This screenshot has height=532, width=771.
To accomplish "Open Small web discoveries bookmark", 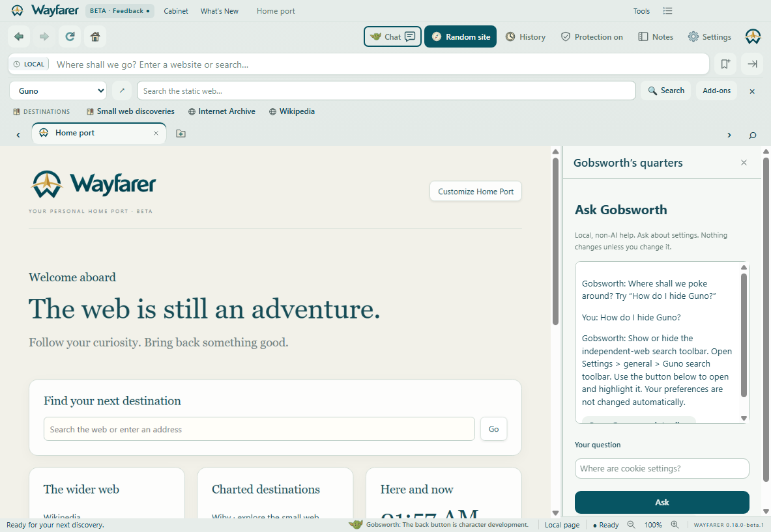I will coord(130,111).
